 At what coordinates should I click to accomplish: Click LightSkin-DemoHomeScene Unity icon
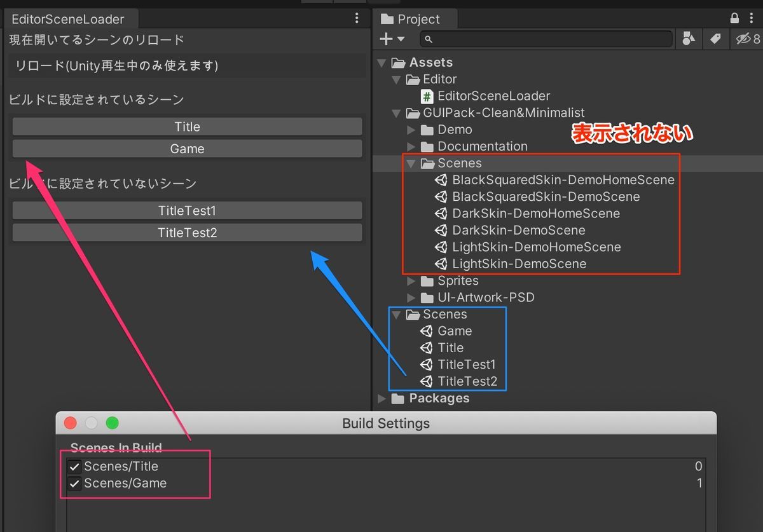[x=441, y=247]
